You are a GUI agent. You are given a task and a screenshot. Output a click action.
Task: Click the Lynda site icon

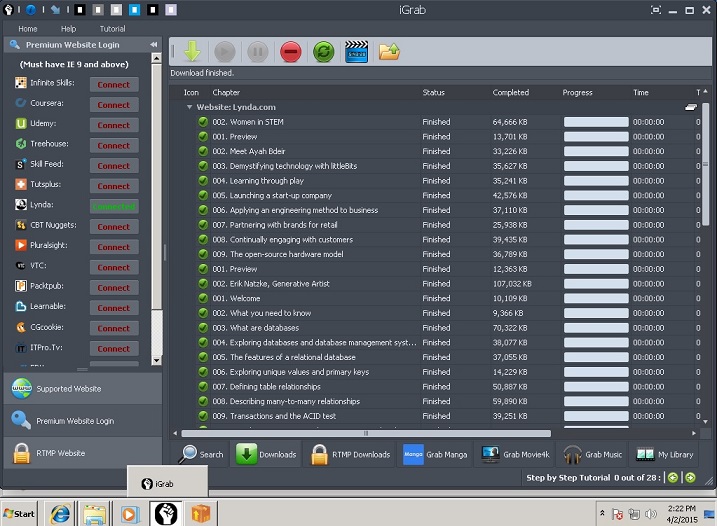coord(21,204)
